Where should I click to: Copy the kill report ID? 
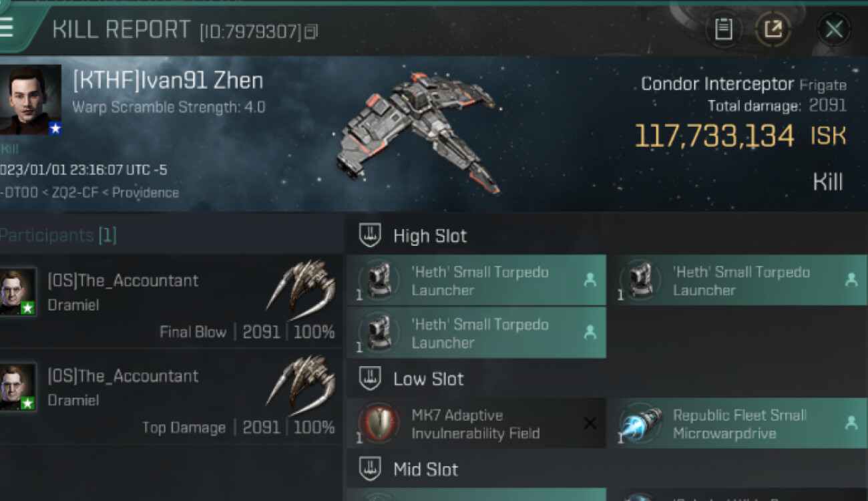coord(310,31)
